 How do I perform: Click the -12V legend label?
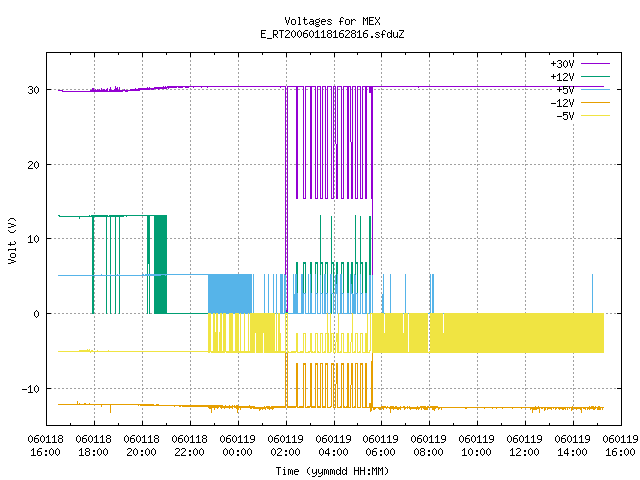pos(562,103)
